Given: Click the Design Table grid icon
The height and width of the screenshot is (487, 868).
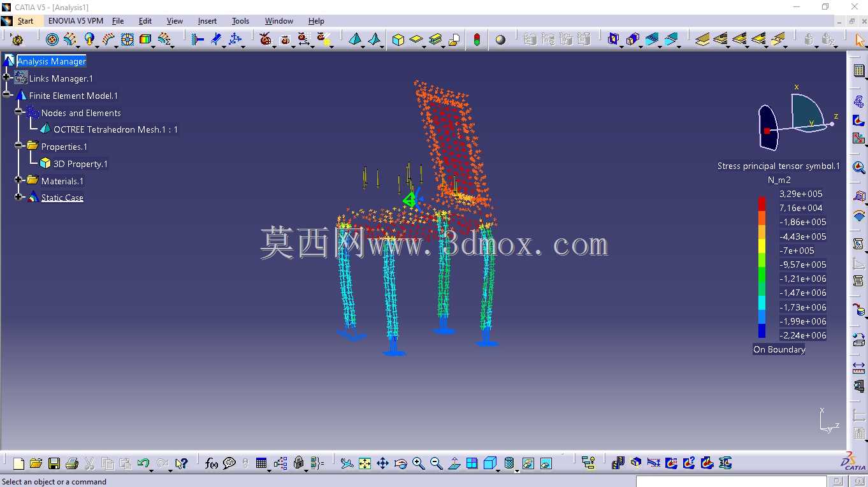Looking at the screenshot, I should click(261, 463).
